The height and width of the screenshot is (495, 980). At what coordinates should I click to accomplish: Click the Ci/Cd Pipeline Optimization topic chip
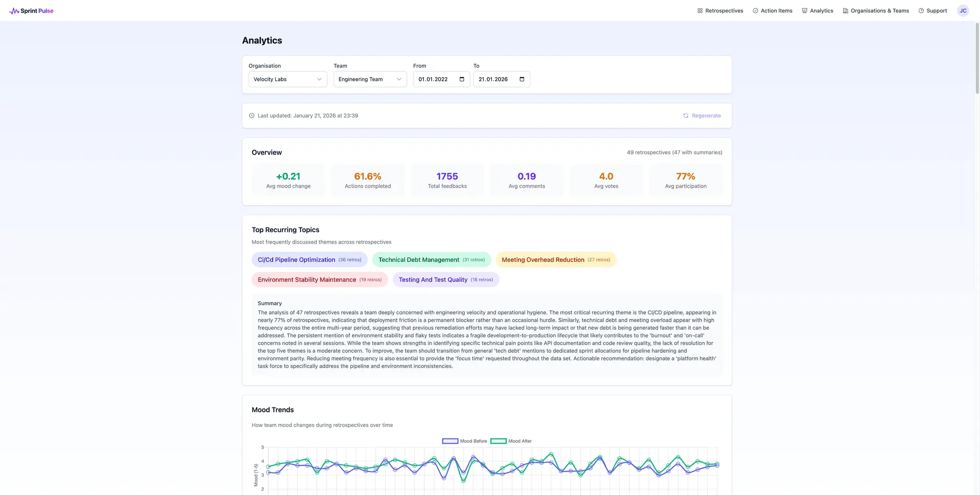tap(310, 259)
